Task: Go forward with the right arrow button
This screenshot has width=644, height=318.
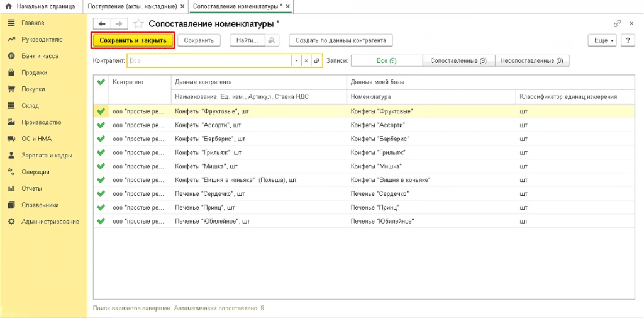Action: pos(119,24)
